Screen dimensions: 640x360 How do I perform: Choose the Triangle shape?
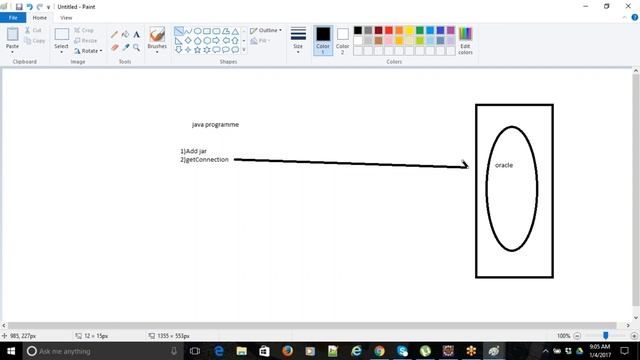[x=235, y=31]
